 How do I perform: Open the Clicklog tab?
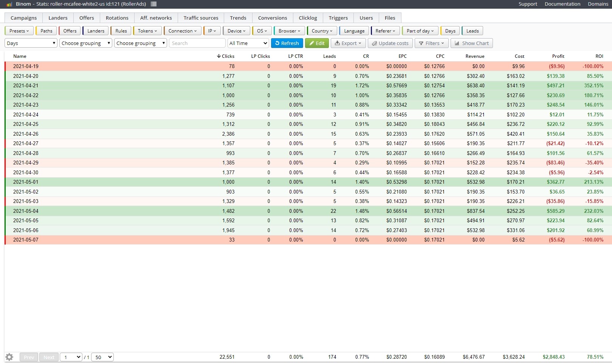308,18
